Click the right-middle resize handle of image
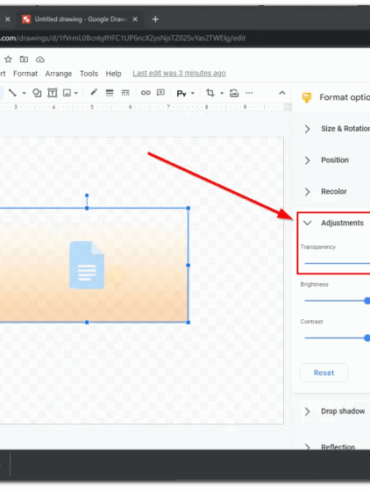The height and width of the screenshot is (490, 370). [188, 265]
